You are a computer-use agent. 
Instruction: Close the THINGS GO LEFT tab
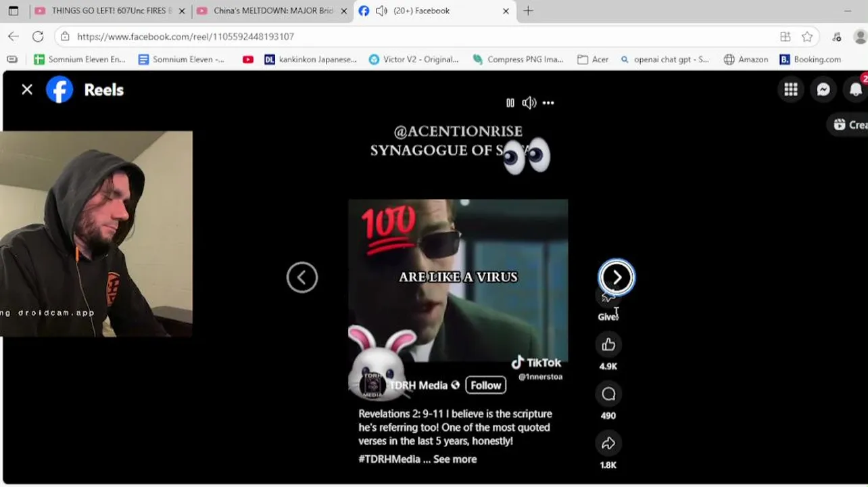click(182, 11)
